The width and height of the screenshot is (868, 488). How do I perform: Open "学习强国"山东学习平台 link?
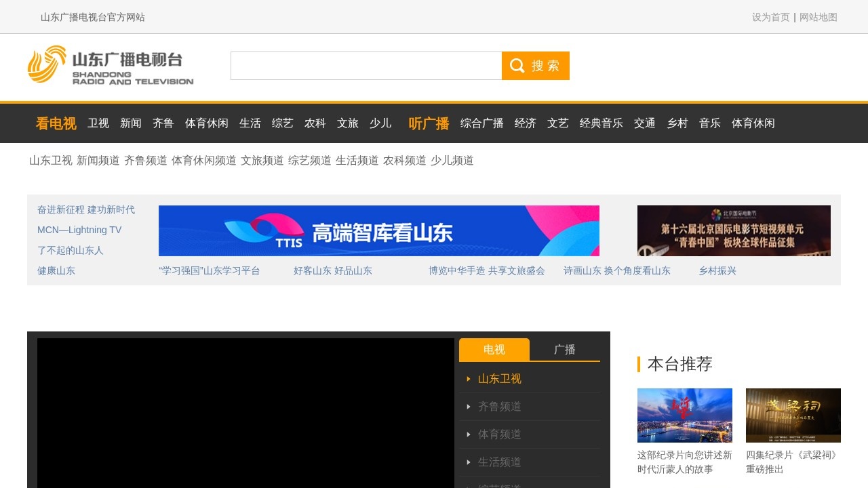pyautogui.click(x=210, y=270)
